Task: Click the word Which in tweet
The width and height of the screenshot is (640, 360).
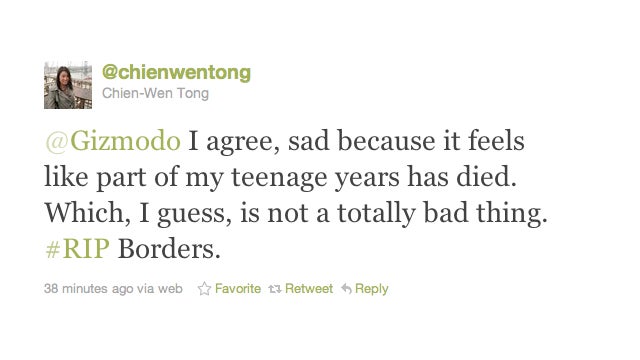Action: coord(87,212)
